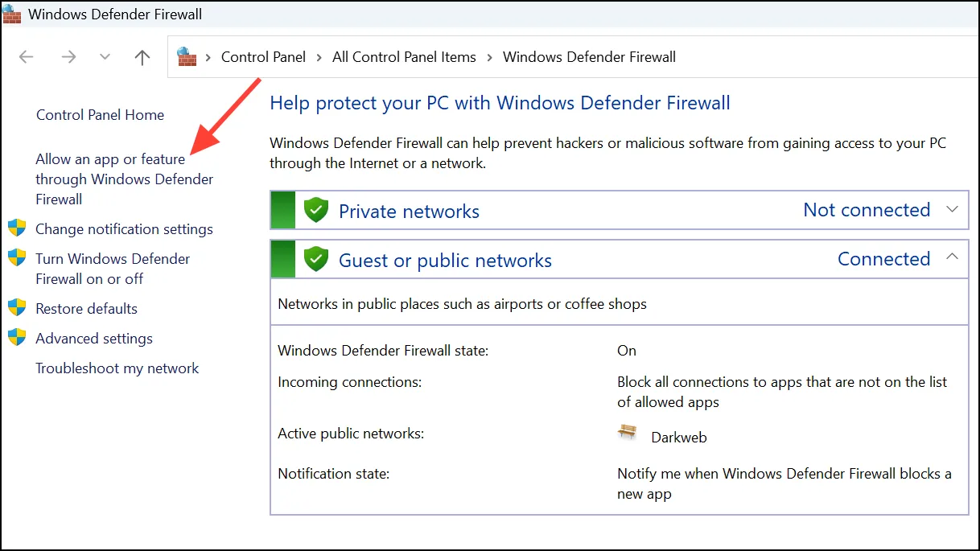980x551 pixels.
Task: Open Allow an app or feature link
Action: pos(124,179)
